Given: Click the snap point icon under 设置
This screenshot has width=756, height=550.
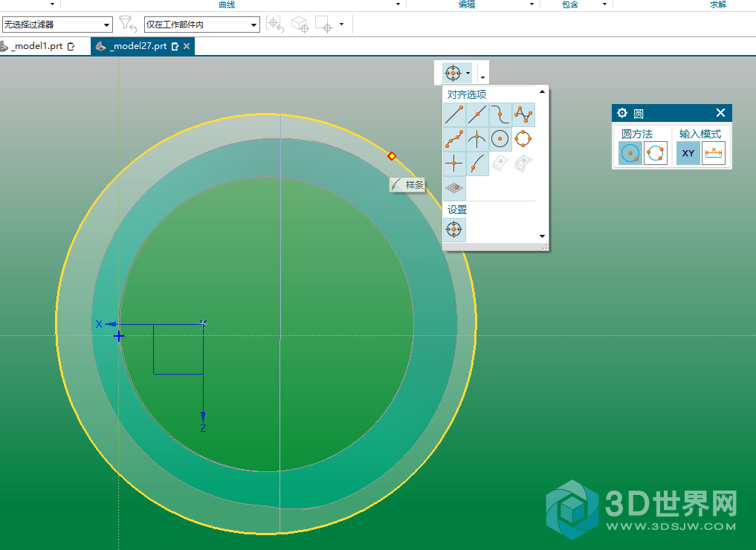Looking at the screenshot, I should coord(454,230).
